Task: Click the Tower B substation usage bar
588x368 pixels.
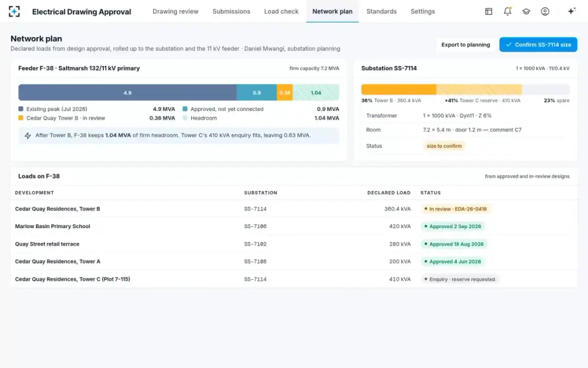Action: click(x=399, y=89)
